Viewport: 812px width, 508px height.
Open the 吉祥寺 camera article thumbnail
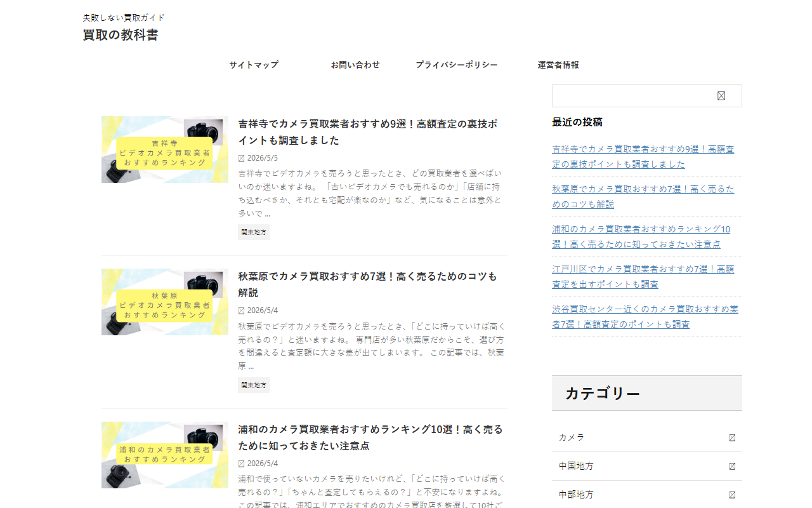(x=165, y=149)
